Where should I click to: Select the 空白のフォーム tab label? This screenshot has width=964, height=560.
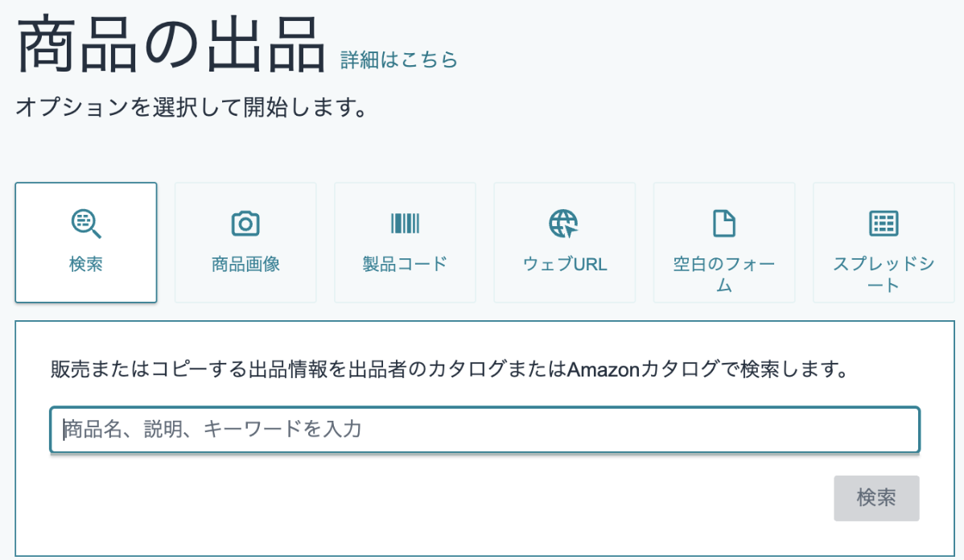tap(723, 274)
